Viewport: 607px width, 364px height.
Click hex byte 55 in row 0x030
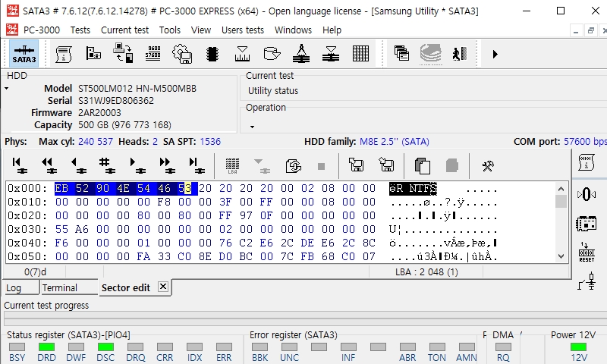[x=61, y=229]
